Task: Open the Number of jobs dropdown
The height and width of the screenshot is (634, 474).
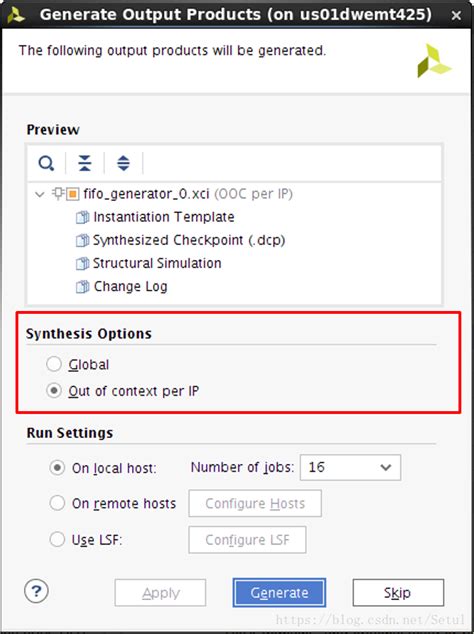Action: (x=350, y=467)
